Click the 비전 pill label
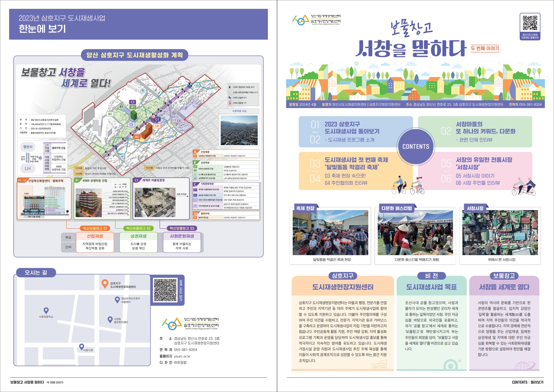This screenshot has width=554, height=392. click(x=431, y=276)
